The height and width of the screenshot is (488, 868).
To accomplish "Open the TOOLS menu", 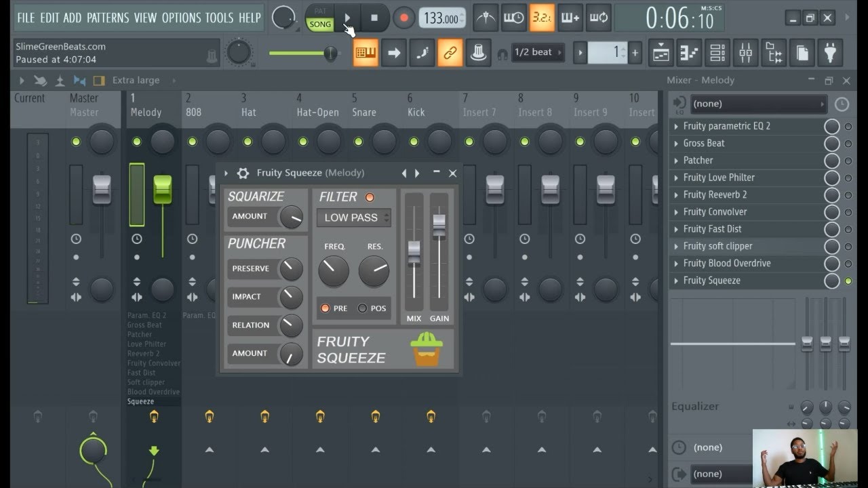I will point(220,18).
